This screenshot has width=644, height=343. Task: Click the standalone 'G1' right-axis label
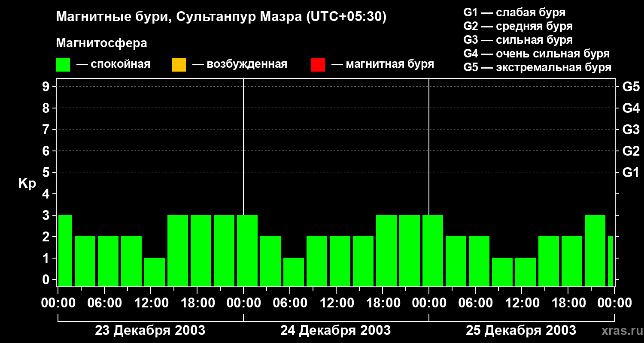(631, 172)
